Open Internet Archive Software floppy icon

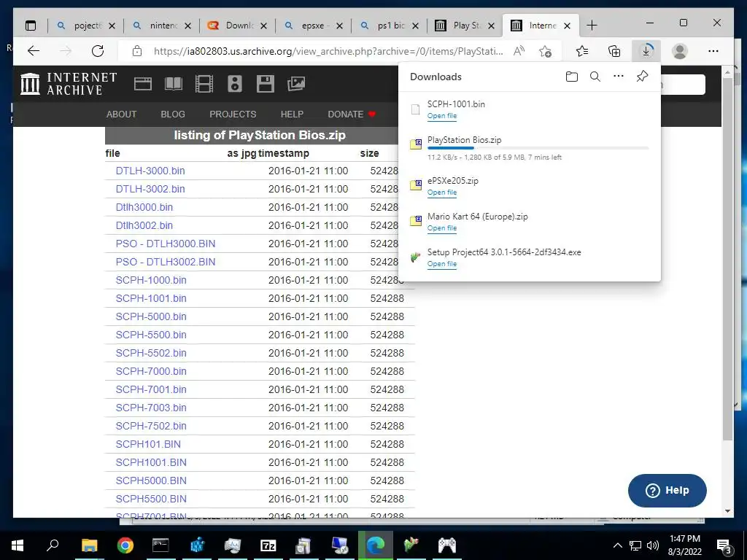pos(266,84)
